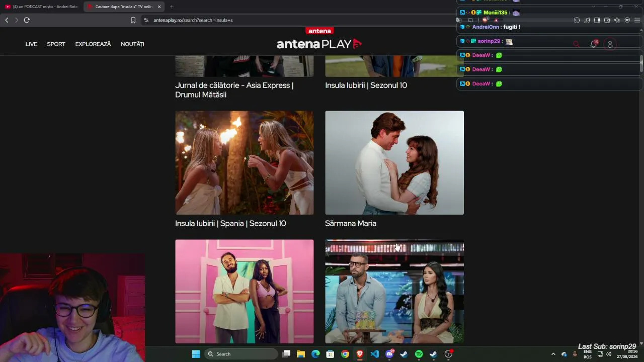Open 'Insula Iubirii | Sezonul 10' title link
Image resolution: width=644 pixels, height=362 pixels.
366,85
